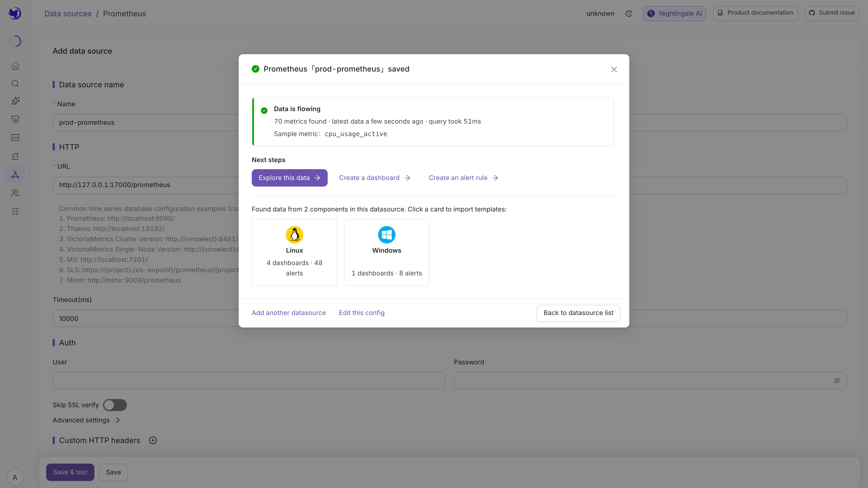The width and height of the screenshot is (868, 488).
Task: Open the data source integrations sidebar icon
Action: (x=15, y=174)
